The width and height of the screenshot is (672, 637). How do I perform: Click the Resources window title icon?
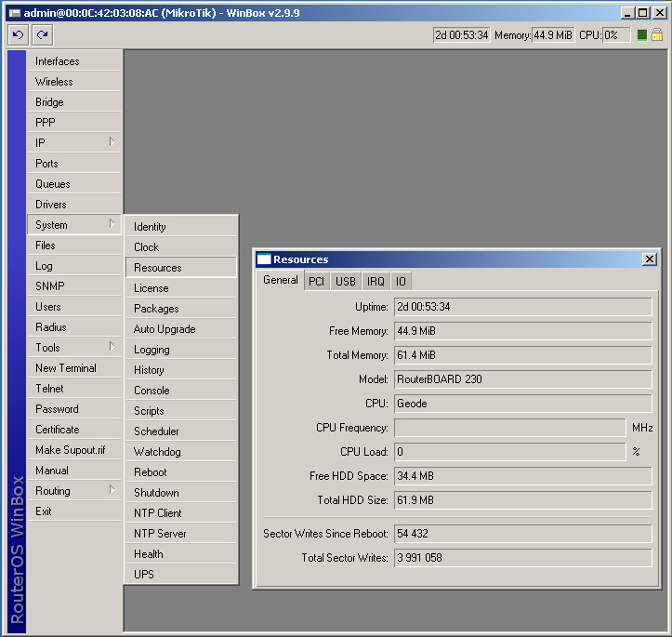tap(264, 259)
